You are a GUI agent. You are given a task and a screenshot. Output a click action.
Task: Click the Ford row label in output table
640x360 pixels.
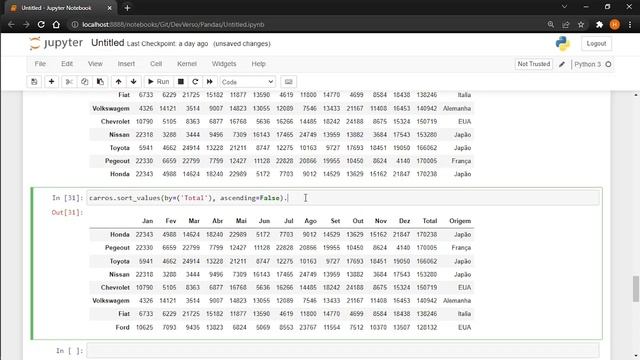[122, 327]
